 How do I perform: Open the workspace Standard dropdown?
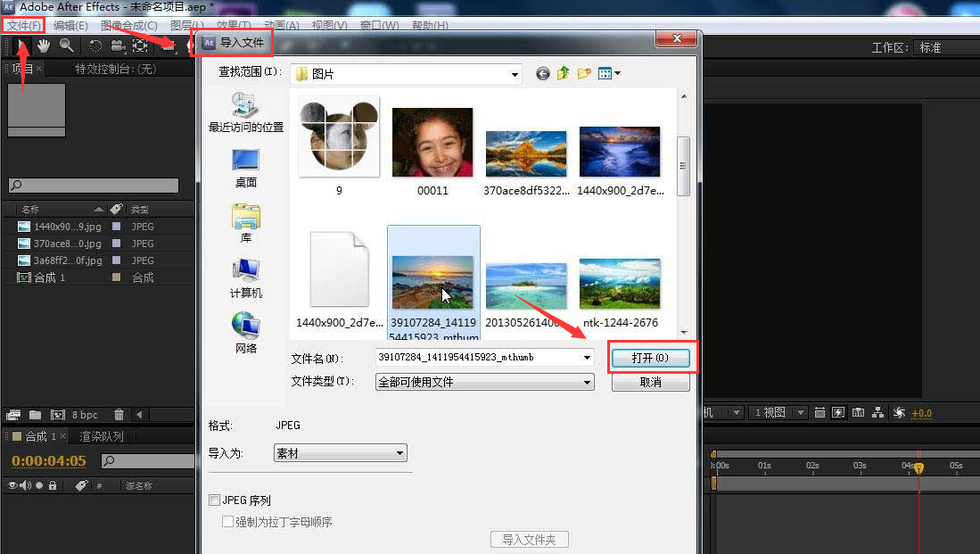pos(946,47)
